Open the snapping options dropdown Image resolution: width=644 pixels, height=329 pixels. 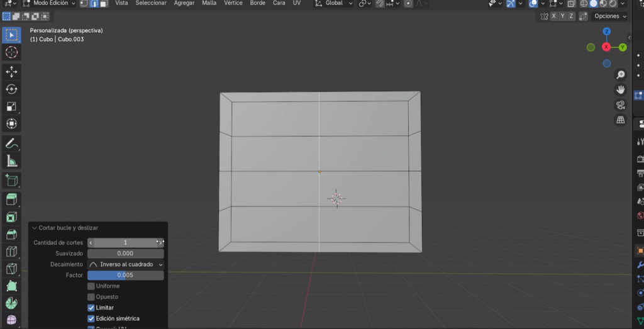(393, 3)
